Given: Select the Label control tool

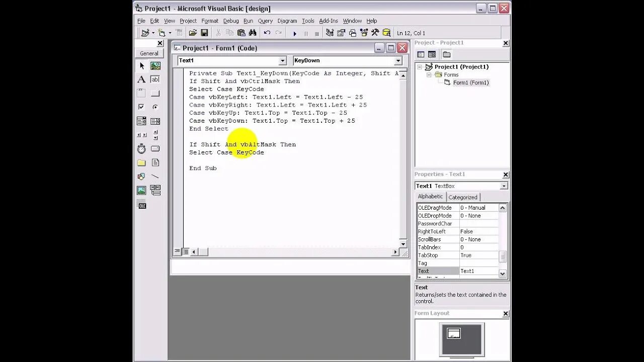Looking at the screenshot, I should coord(141,79).
